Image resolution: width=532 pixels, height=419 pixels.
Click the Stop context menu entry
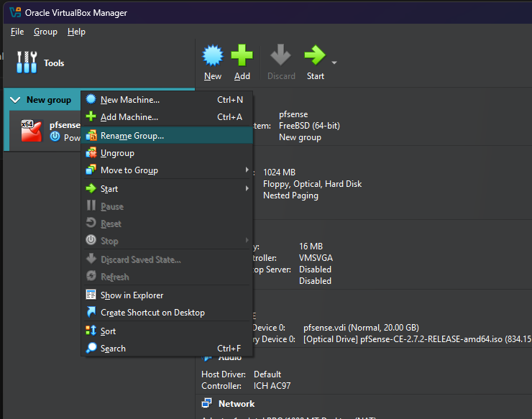167,241
